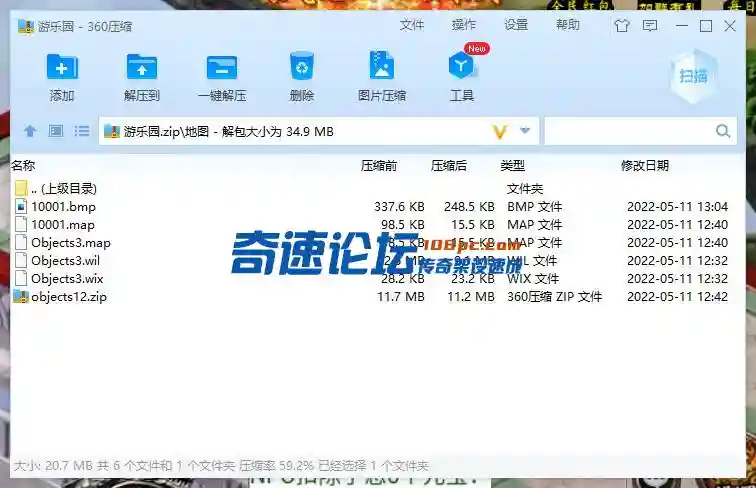This screenshot has height=488, width=756.
Task: Maximize the 360压缩 window
Action: pyautogui.click(x=706, y=26)
